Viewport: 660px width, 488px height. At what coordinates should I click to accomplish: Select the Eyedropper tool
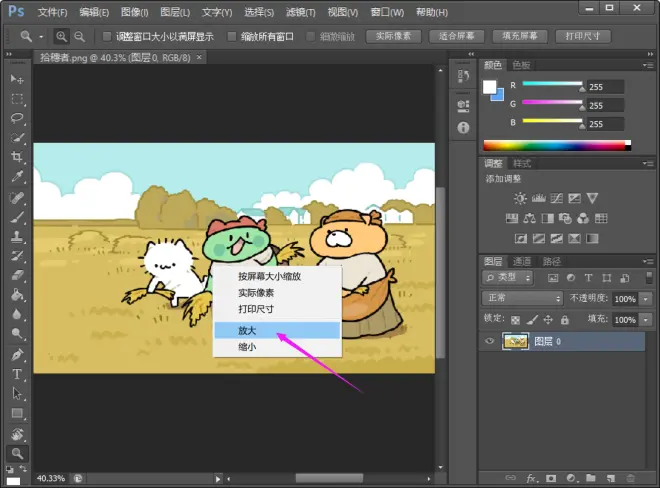(17, 176)
